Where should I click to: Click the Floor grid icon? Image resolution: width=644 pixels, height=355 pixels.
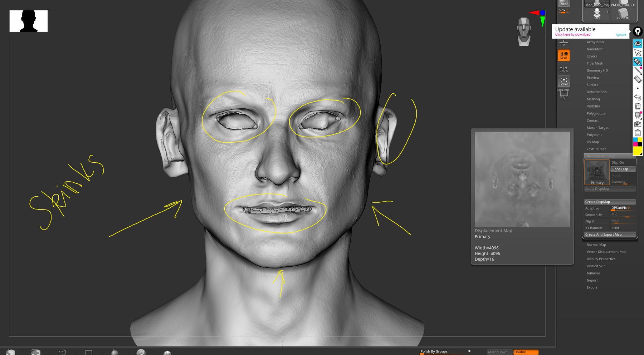tap(563, 43)
